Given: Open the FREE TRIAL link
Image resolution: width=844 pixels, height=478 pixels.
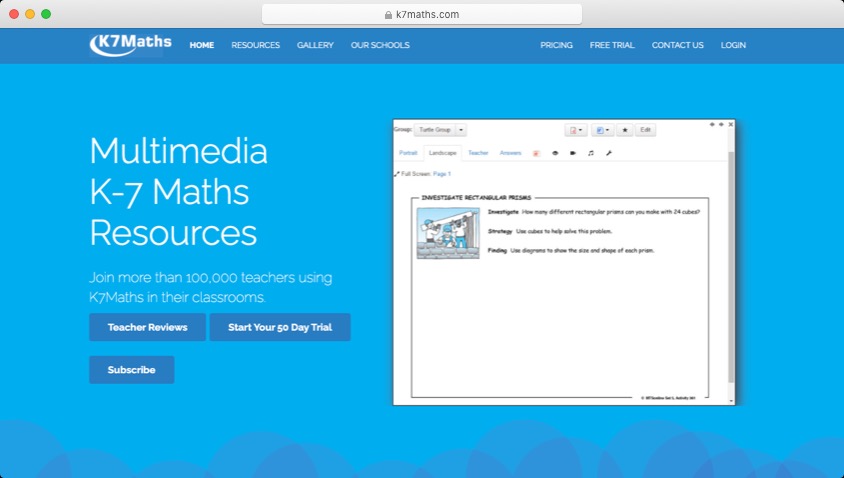Looking at the screenshot, I should point(612,45).
